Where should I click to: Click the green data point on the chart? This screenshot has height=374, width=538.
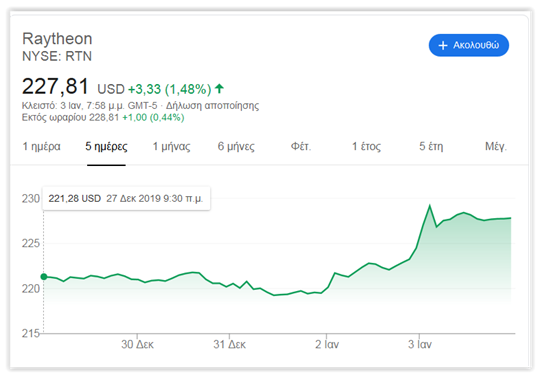click(44, 277)
